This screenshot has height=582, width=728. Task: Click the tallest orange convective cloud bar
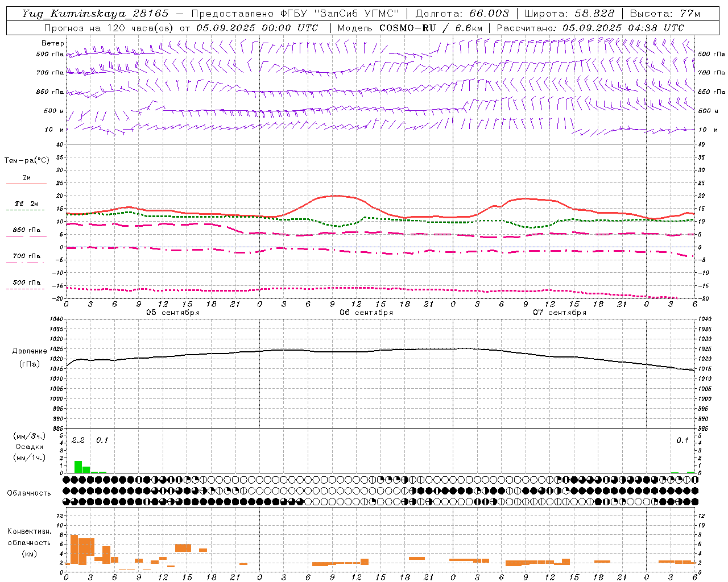pos(74,550)
